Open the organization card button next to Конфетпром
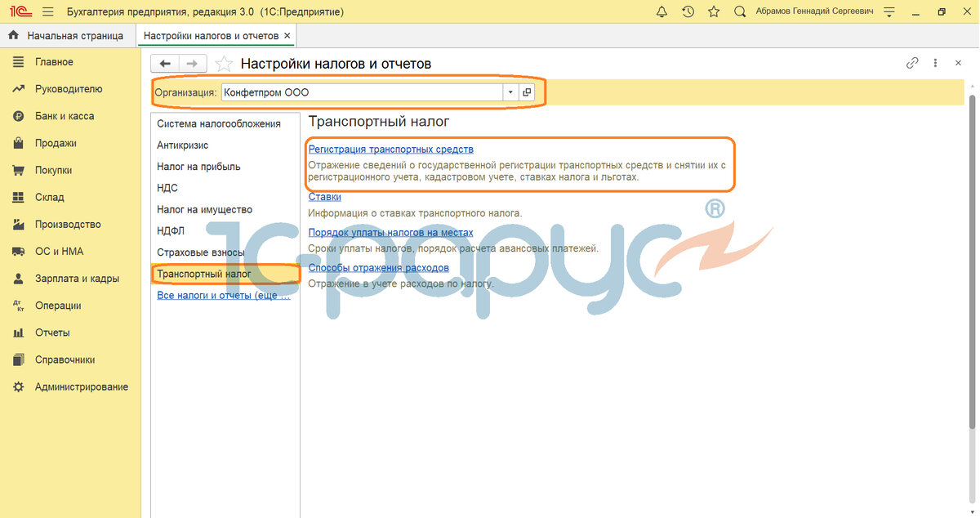This screenshot has width=980, height=518. pos(527,92)
